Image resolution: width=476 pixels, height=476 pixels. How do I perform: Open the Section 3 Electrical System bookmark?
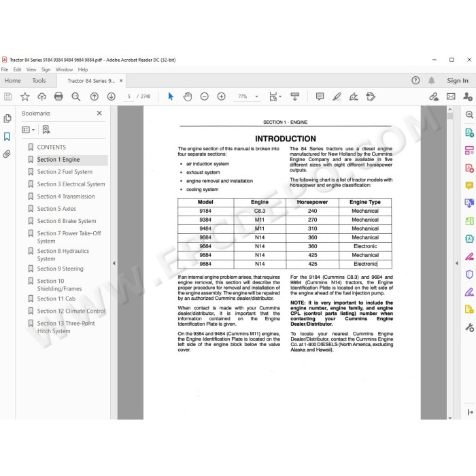pyautogui.click(x=71, y=184)
